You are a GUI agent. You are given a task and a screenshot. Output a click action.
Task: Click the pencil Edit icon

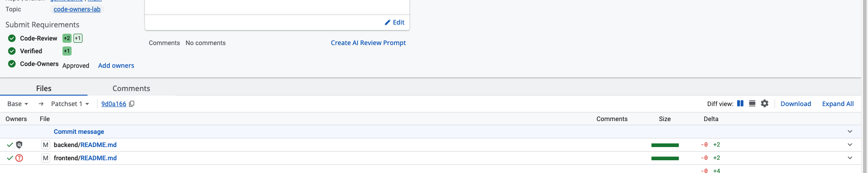point(387,22)
